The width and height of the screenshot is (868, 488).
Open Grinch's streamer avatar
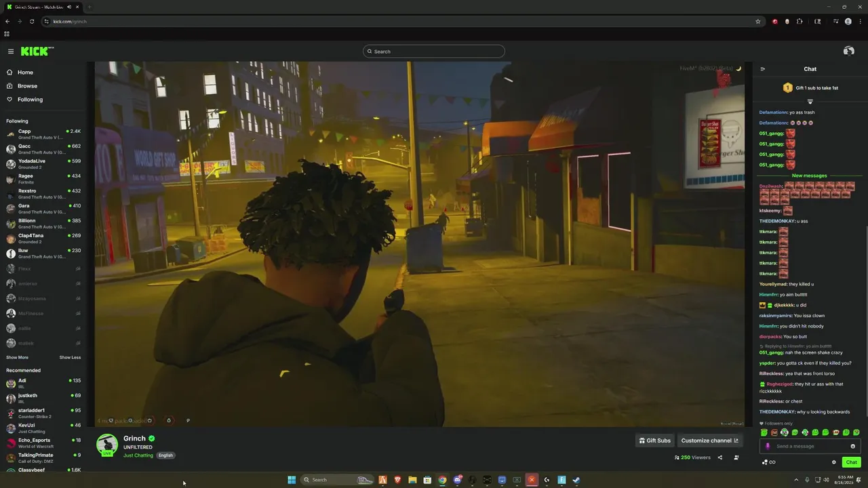tap(107, 444)
